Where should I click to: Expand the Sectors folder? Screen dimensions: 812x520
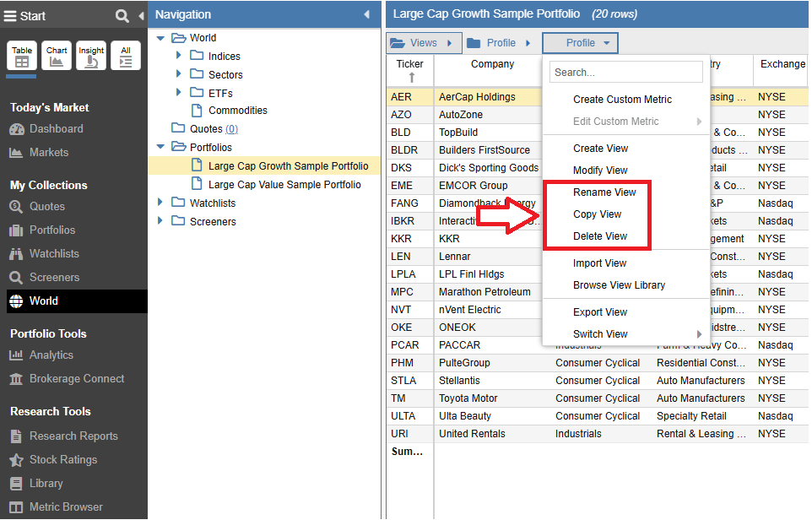(x=179, y=74)
